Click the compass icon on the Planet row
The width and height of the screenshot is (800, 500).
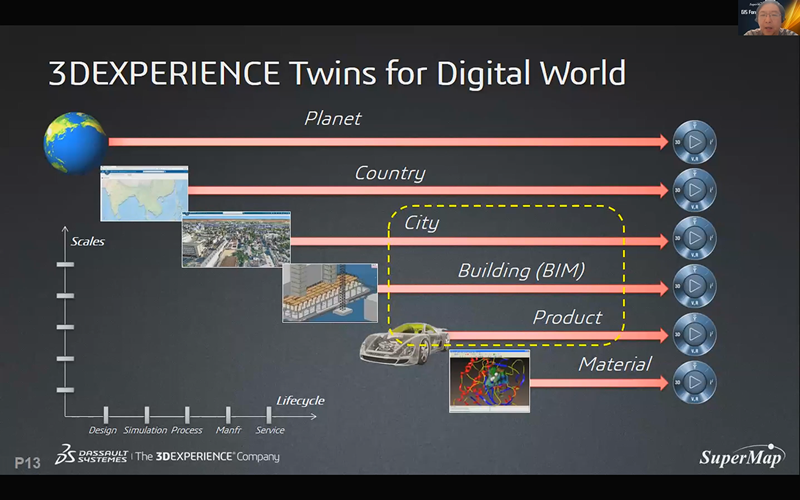pos(694,142)
